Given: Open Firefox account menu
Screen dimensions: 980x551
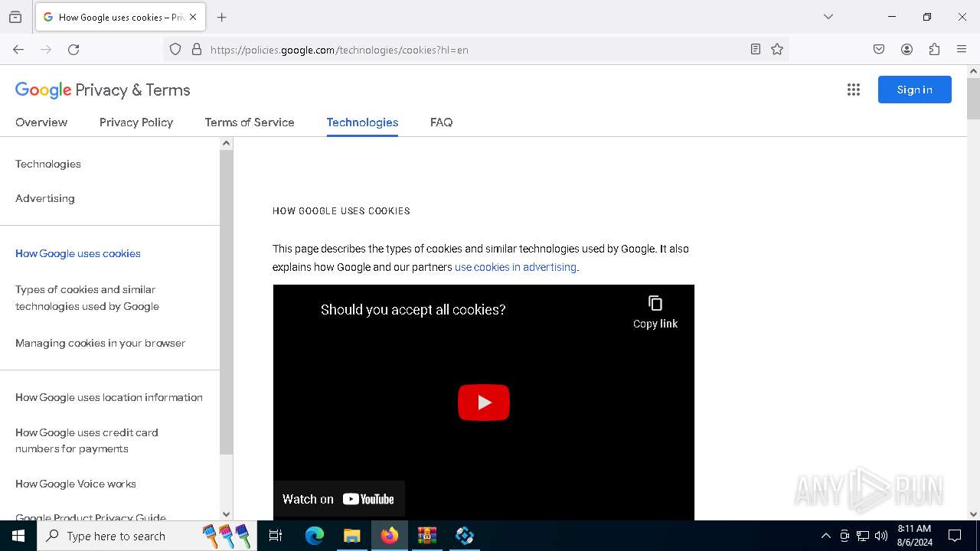Looking at the screenshot, I should coord(906,50).
